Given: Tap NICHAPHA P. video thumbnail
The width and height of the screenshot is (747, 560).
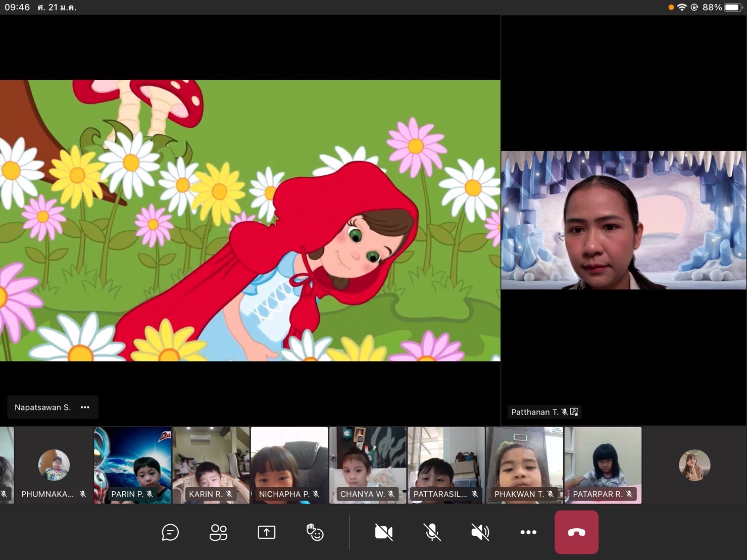Looking at the screenshot, I should [x=289, y=465].
